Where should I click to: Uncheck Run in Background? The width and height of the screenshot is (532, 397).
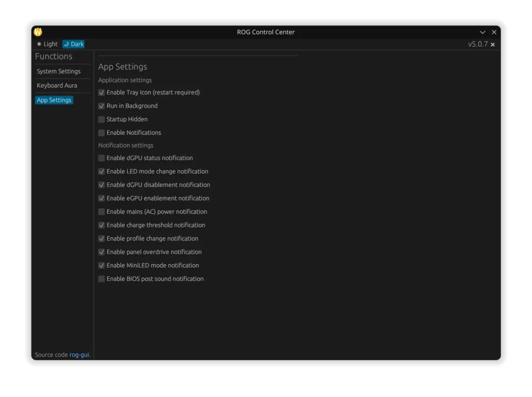click(102, 106)
